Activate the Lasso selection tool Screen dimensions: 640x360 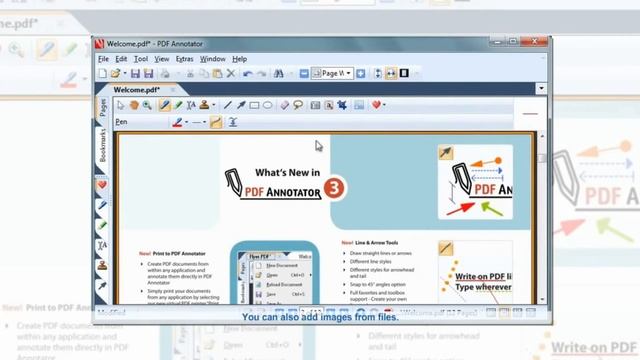pyautogui.click(x=298, y=105)
